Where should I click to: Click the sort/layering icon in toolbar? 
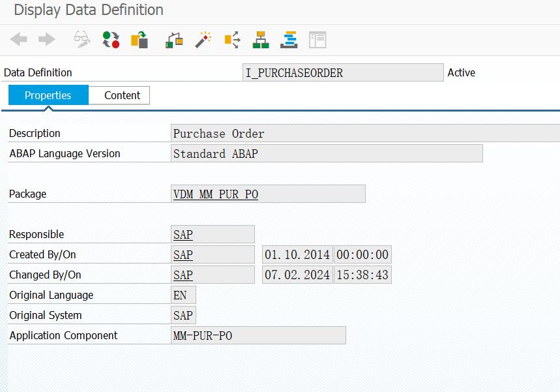[288, 39]
